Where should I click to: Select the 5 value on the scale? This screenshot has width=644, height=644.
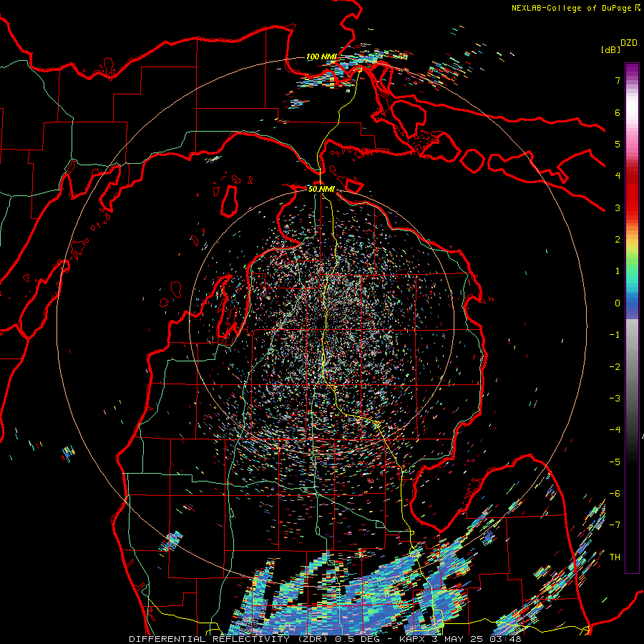[x=618, y=144]
